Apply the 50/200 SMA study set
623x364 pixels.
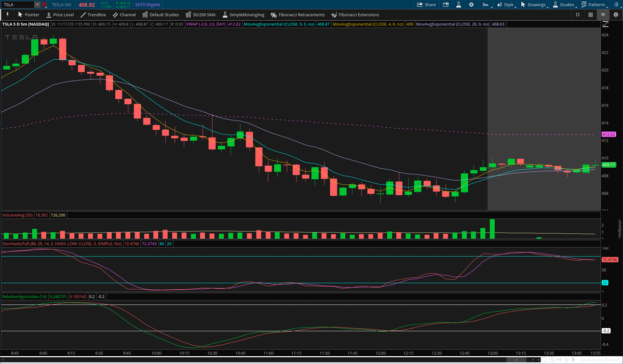tap(200, 15)
